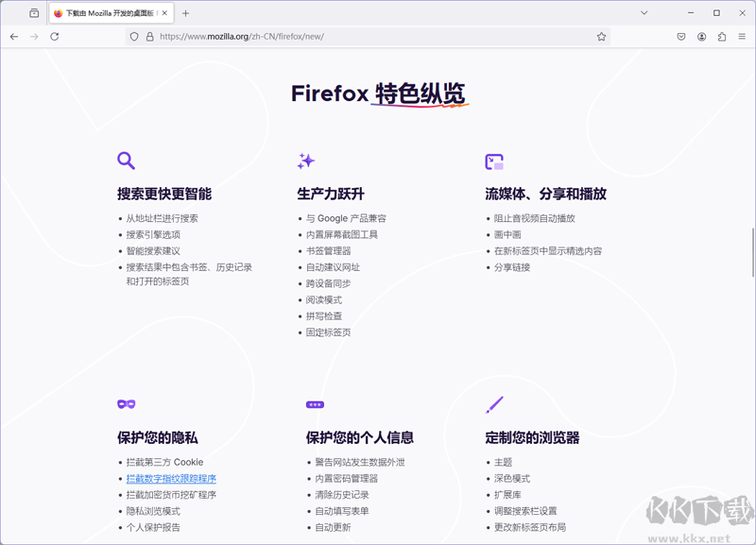Open the 拦截数字指纹跟踪程序 link
The image size is (756, 545).
(x=170, y=478)
